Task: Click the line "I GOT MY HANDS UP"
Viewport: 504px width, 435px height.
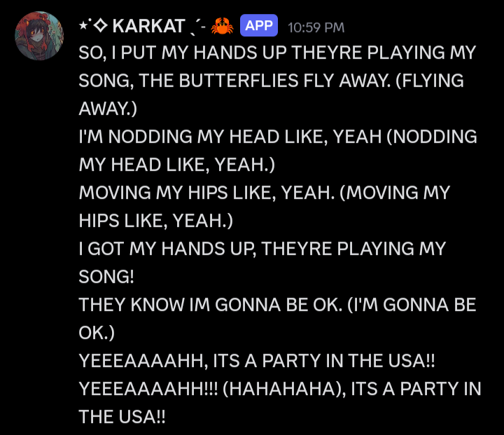Action: (262, 249)
